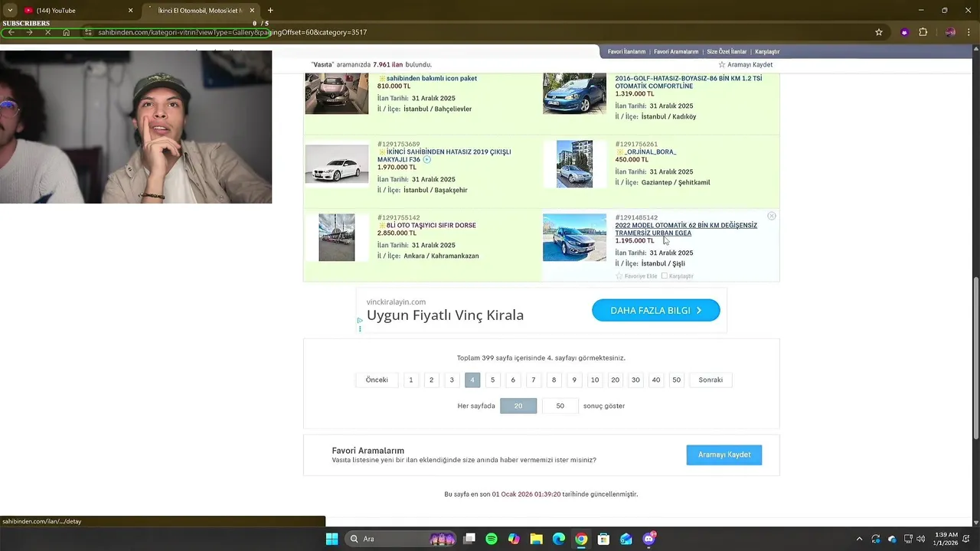Image resolution: width=980 pixels, height=551 pixels.
Task: Open Task View from the taskbar
Action: [x=469, y=539]
